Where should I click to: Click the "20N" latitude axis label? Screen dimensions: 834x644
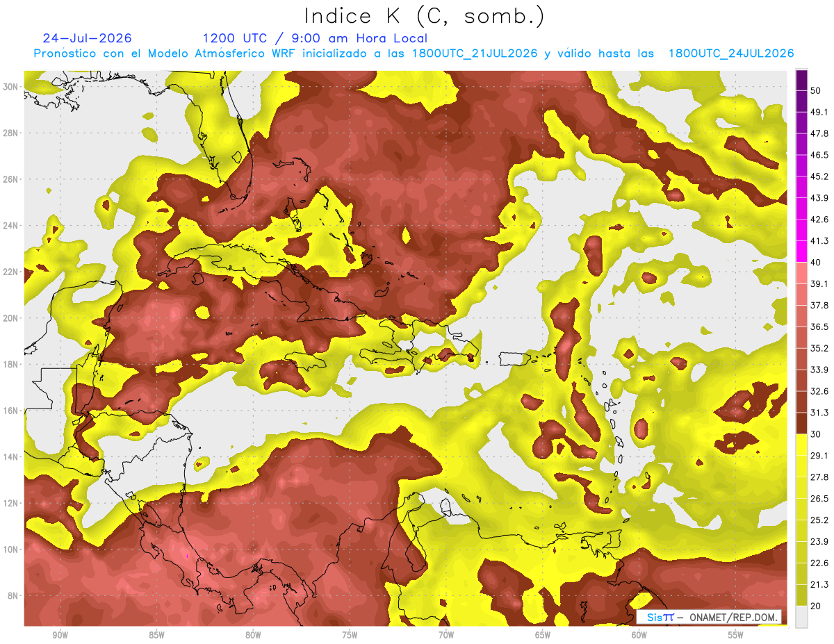click(x=11, y=317)
